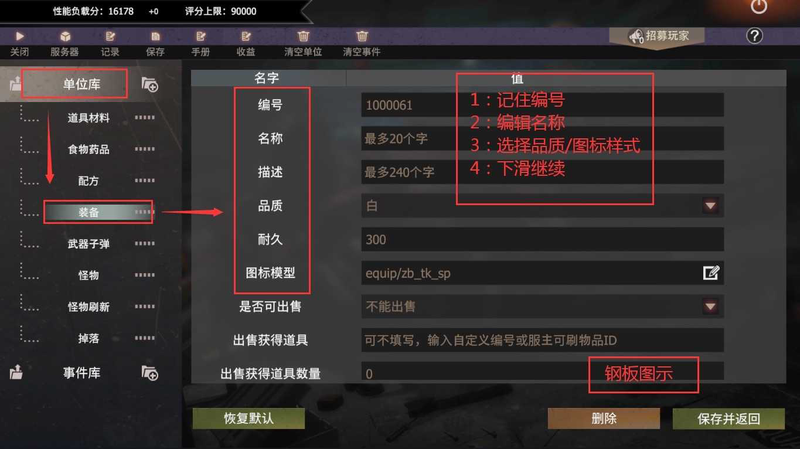
Task: Click the 清空单位 trash icon
Action: (x=303, y=36)
